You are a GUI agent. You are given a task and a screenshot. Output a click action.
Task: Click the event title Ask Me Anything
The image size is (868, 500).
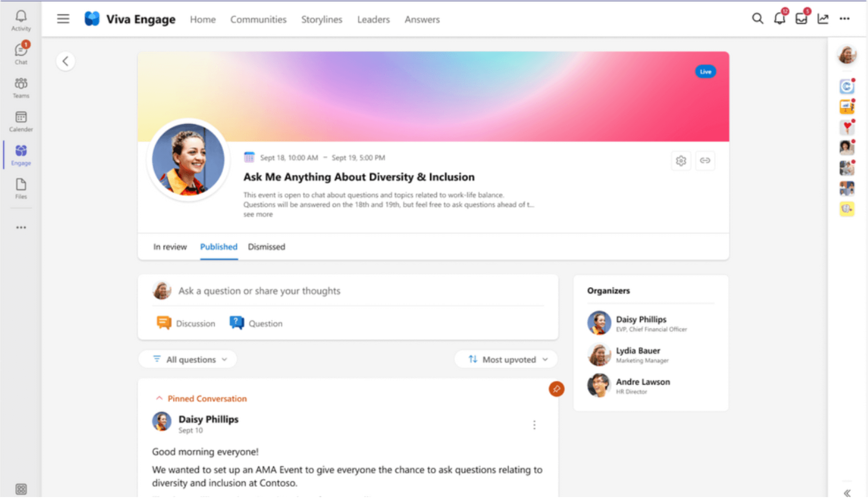359,177
